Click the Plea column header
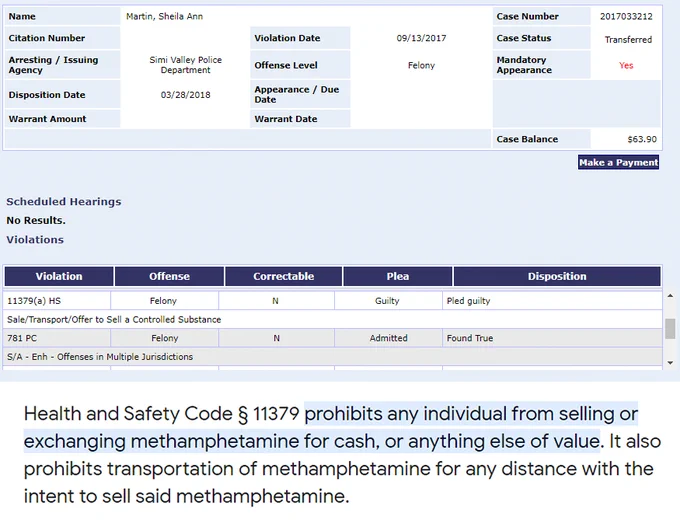This screenshot has width=680, height=520. click(x=398, y=276)
